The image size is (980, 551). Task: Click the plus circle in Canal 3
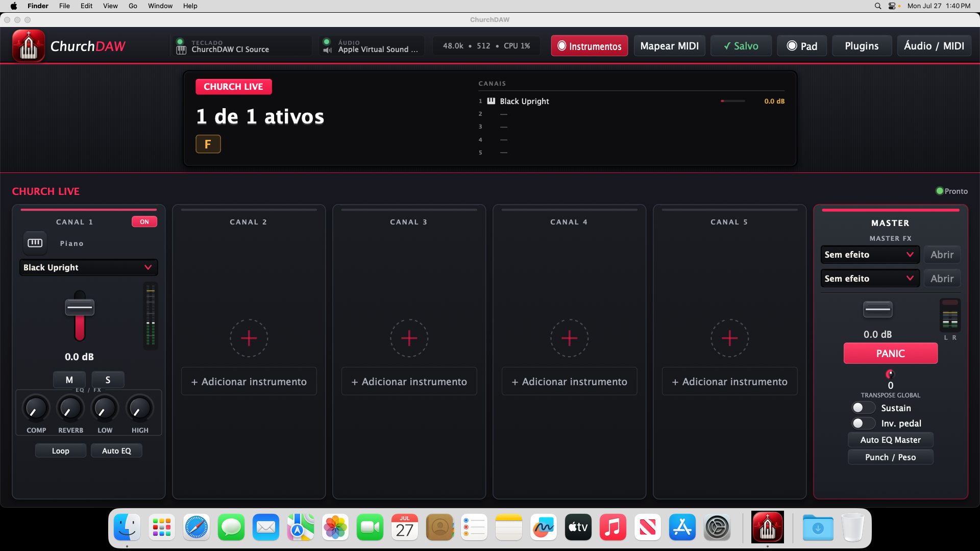(409, 338)
